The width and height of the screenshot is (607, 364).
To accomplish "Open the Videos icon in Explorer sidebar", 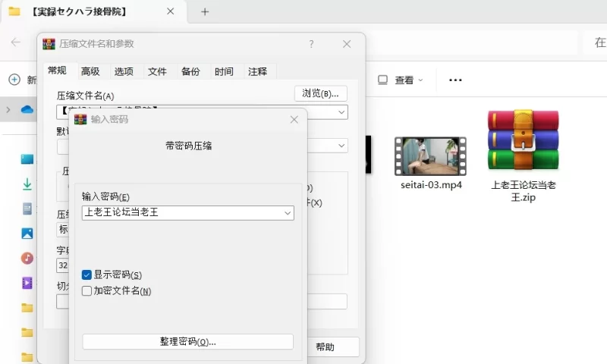I will (27, 283).
